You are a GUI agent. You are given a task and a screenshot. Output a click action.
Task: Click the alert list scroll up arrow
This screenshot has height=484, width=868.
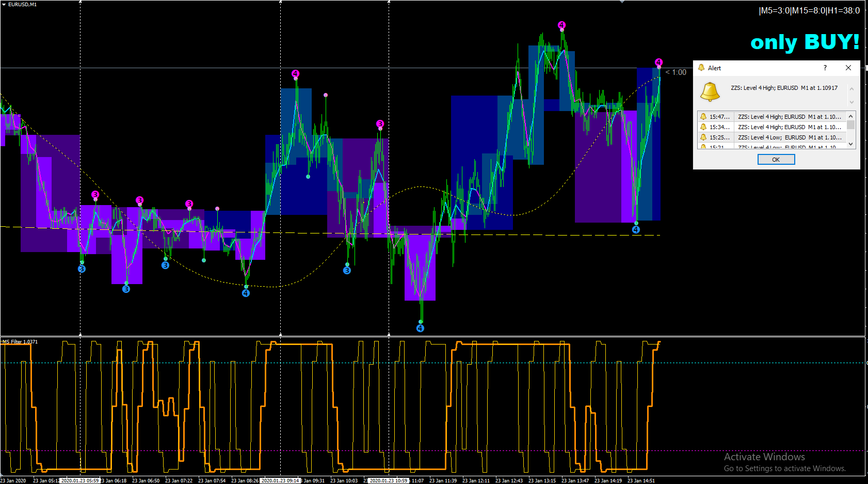851,116
